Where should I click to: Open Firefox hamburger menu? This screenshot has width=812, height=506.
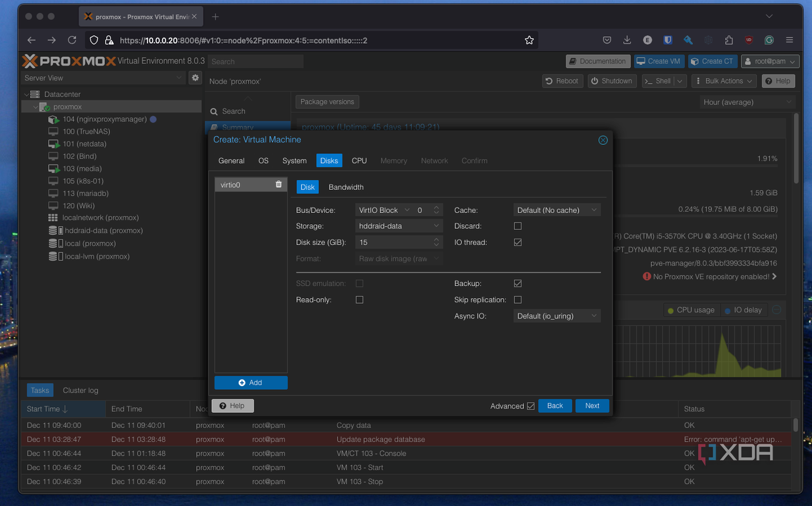789,40
